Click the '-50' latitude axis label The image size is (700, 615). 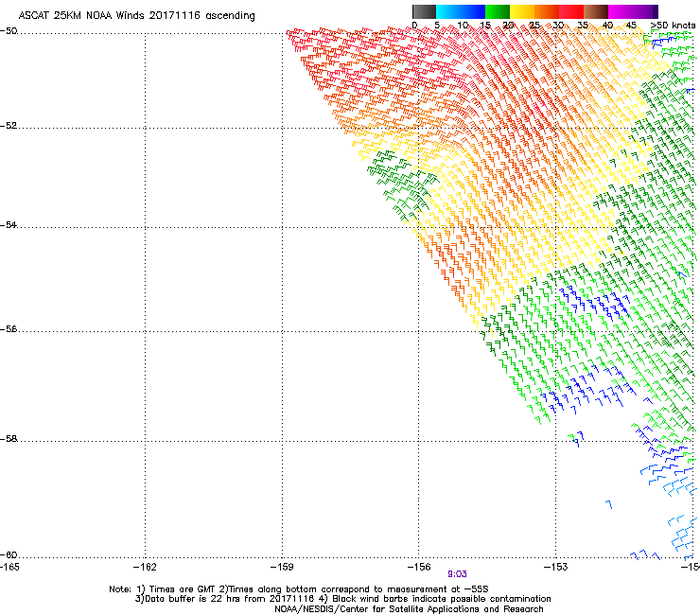click(9, 31)
